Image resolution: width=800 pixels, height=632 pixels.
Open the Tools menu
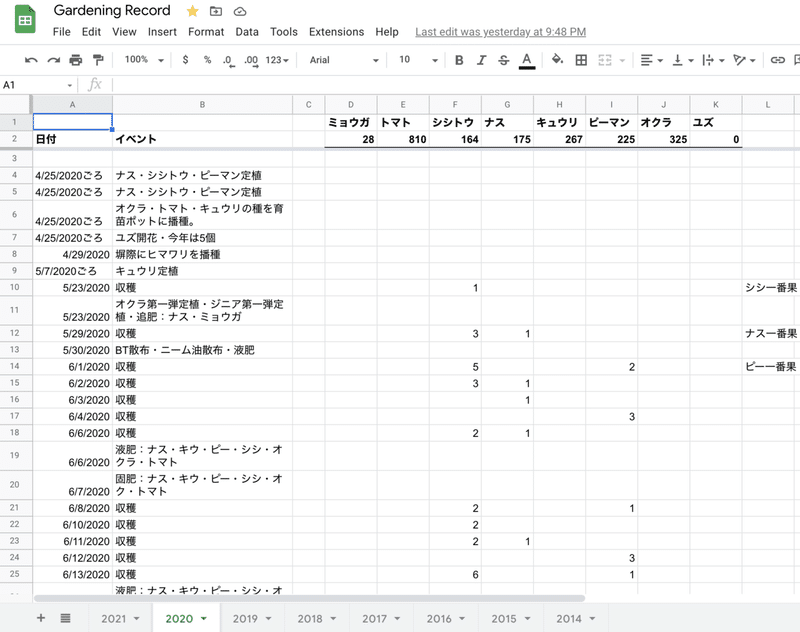coord(284,32)
